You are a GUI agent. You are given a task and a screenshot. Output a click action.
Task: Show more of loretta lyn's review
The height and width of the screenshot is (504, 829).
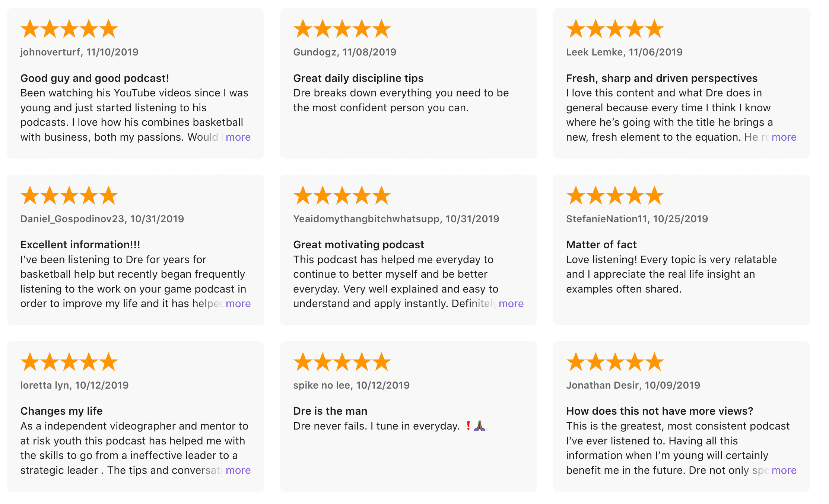[x=238, y=470]
